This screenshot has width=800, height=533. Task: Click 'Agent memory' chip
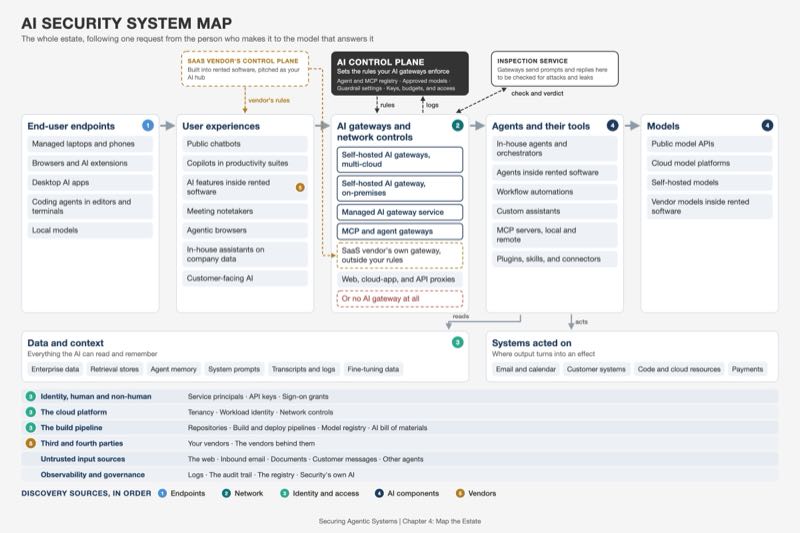pyautogui.click(x=173, y=369)
